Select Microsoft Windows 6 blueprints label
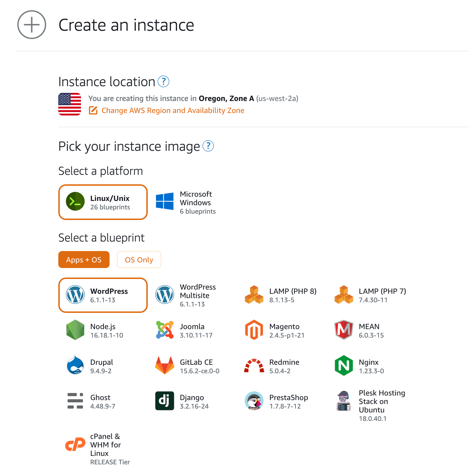The image size is (475, 476). point(198,203)
